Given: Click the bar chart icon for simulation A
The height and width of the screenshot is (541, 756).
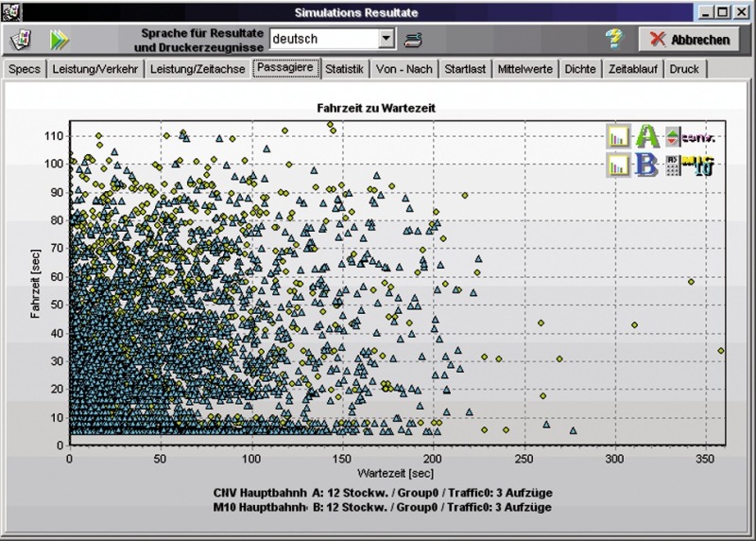Looking at the screenshot, I should (x=619, y=136).
